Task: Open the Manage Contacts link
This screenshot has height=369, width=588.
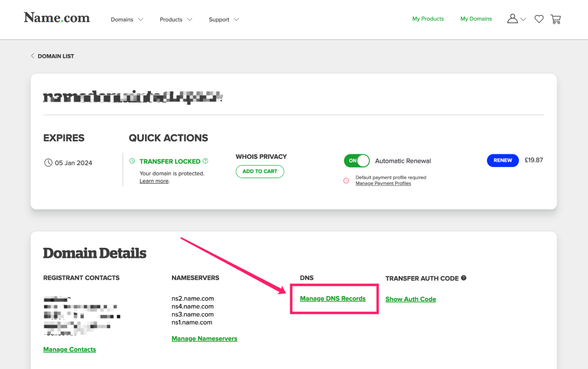Action: pos(70,349)
